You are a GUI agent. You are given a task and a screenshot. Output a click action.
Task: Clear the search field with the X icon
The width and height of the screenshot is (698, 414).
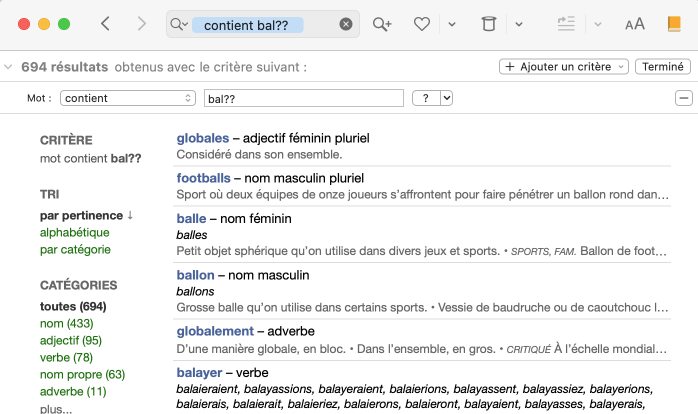coord(346,25)
